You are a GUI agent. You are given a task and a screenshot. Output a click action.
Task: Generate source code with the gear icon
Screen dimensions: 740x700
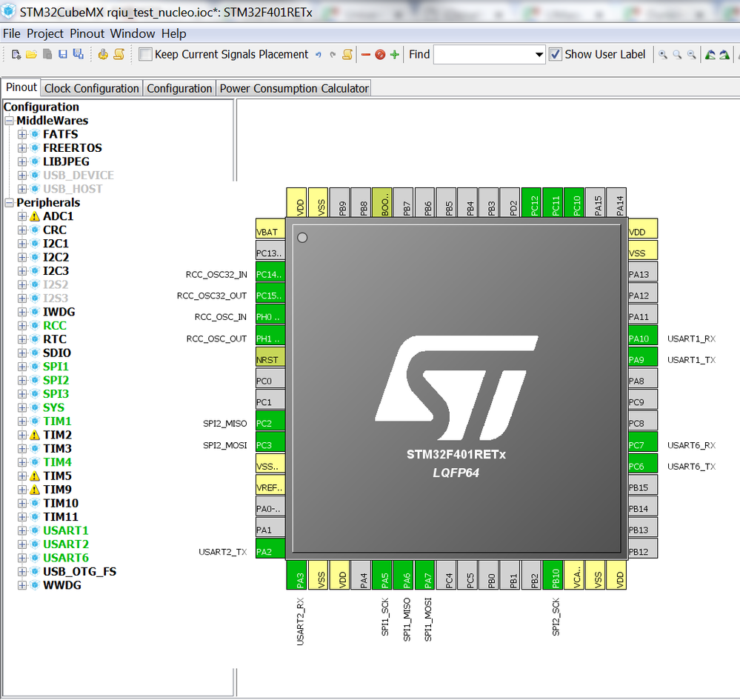point(102,55)
